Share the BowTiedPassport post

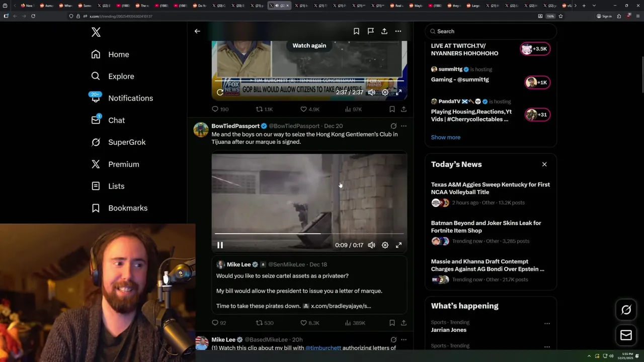pos(404,323)
